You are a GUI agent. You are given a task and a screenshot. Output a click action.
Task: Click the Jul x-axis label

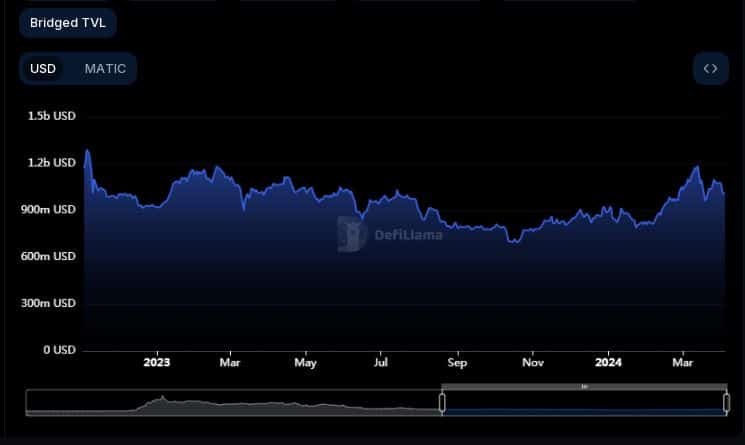(381, 362)
